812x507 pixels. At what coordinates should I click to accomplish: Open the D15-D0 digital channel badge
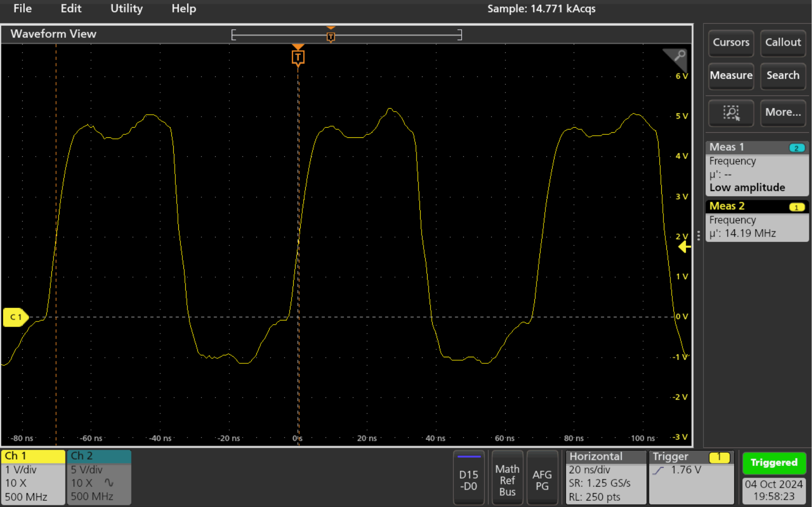point(469,478)
